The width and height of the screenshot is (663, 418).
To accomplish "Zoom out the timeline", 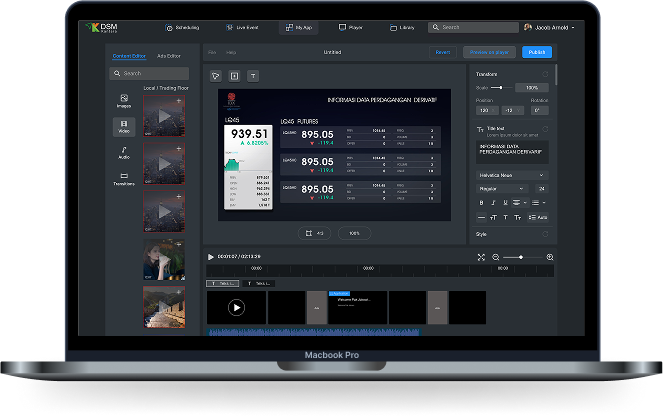I will click(496, 257).
